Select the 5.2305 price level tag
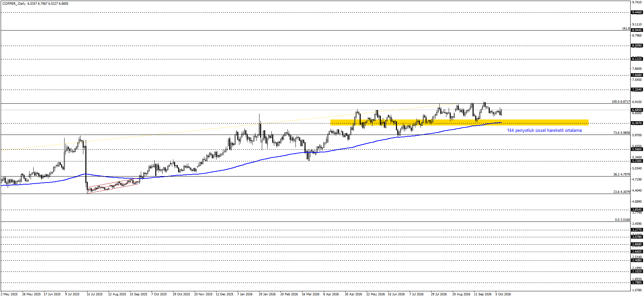Viewport: 644px width, 298px height. (637, 161)
